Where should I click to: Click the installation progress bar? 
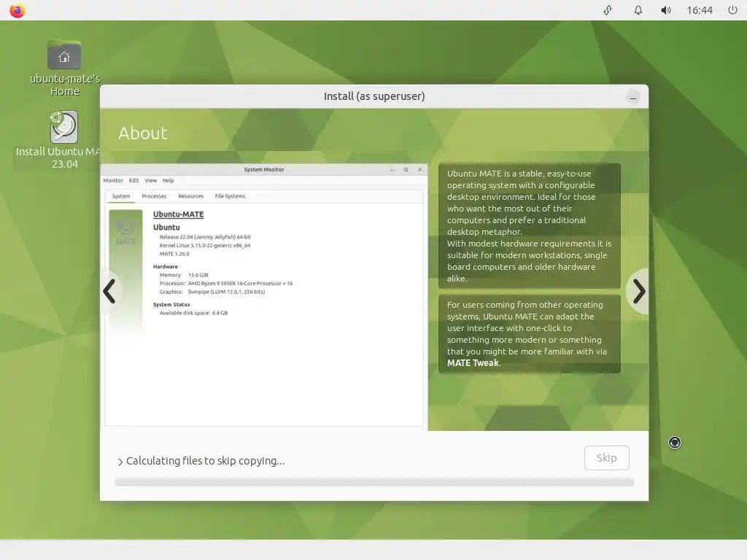click(x=374, y=483)
